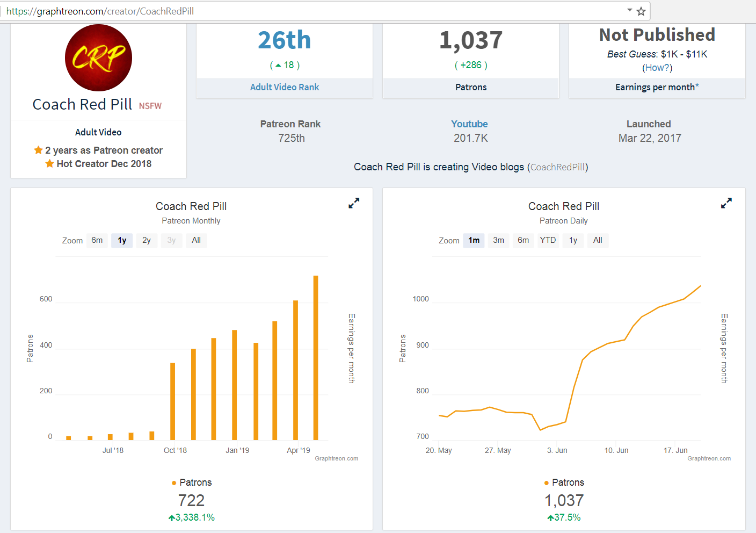The width and height of the screenshot is (756, 533).
Task: Set monthly chart zoom to 6m
Action: pyautogui.click(x=97, y=240)
